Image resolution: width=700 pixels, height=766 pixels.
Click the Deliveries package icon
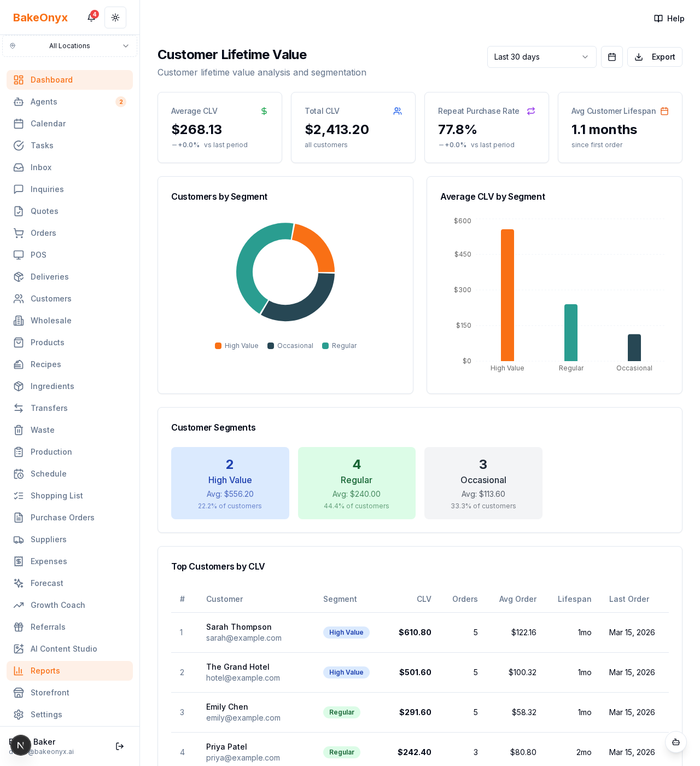[19, 277]
